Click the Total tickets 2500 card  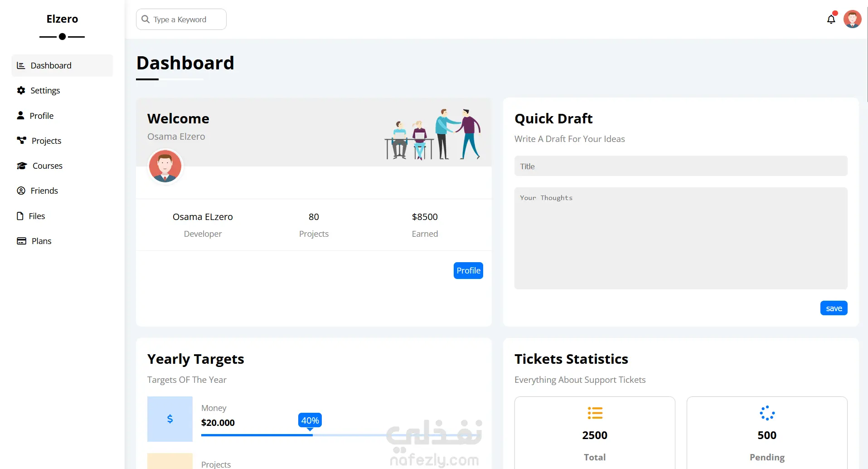click(x=595, y=433)
